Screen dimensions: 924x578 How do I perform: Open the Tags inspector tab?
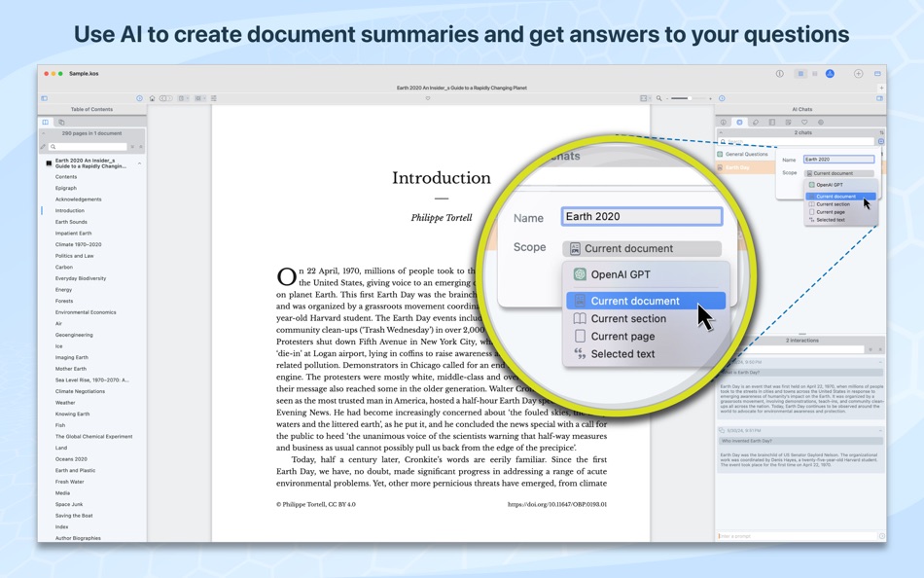(x=756, y=122)
